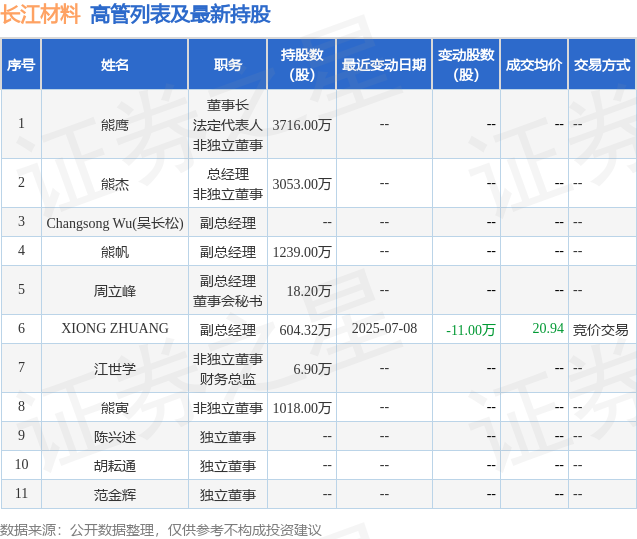
Task: Select the name cell '江世学'
Action: pos(115,369)
